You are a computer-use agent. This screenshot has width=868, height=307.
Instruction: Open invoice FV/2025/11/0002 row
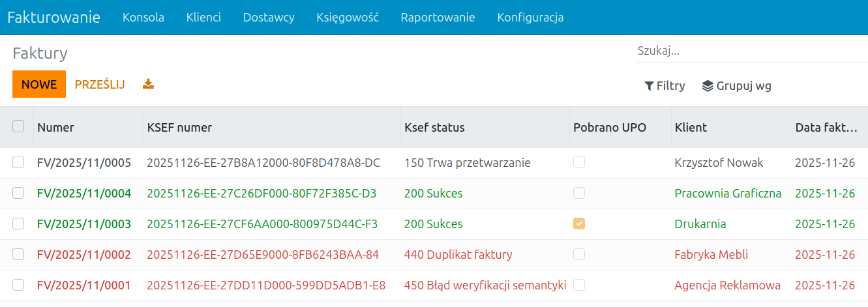pyautogui.click(x=84, y=254)
